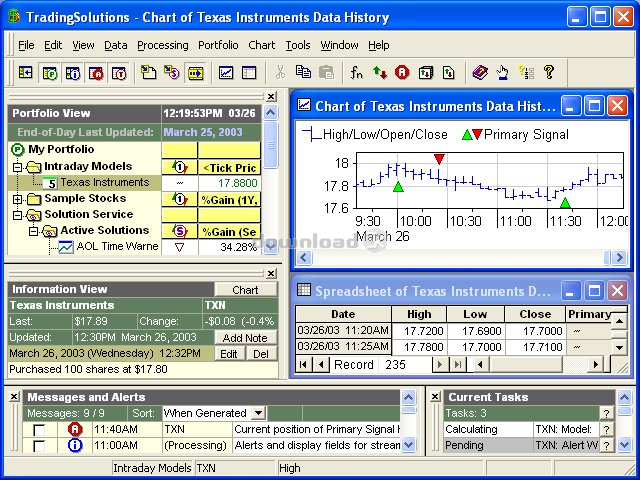
Task: Click the alert icon in the TXN message row
Action: (x=75, y=429)
